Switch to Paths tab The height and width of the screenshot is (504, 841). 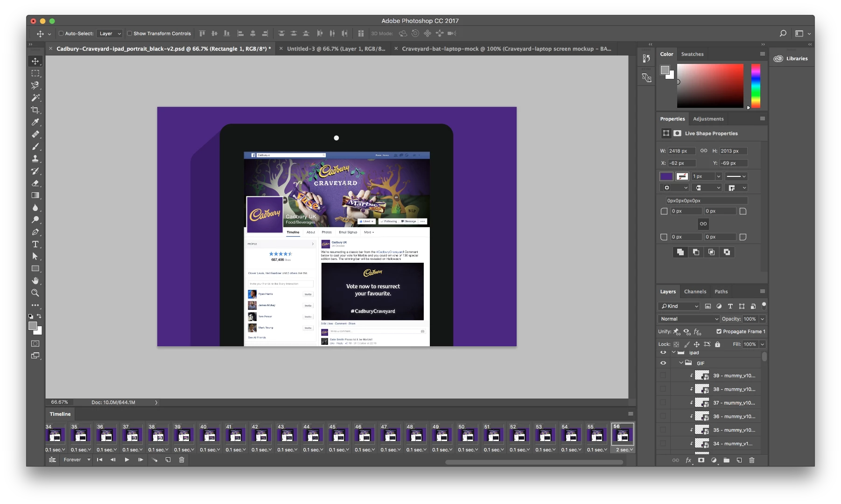(x=721, y=292)
